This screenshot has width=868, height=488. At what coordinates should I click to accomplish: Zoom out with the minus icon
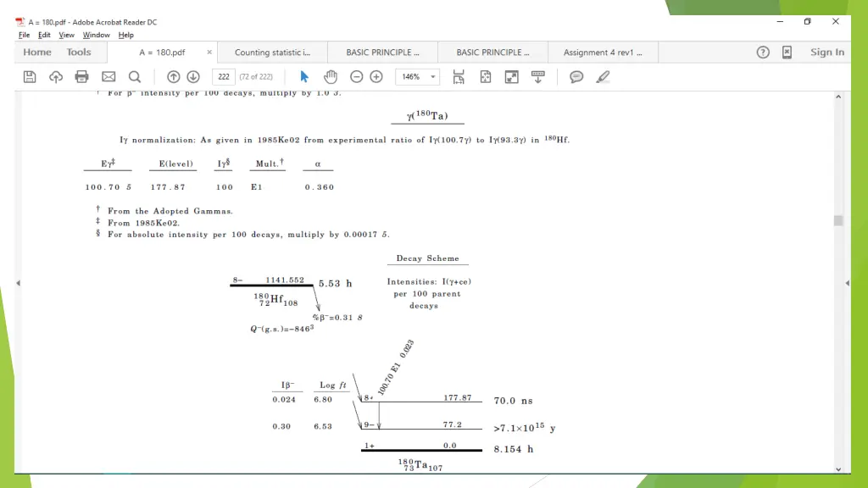click(357, 77)
